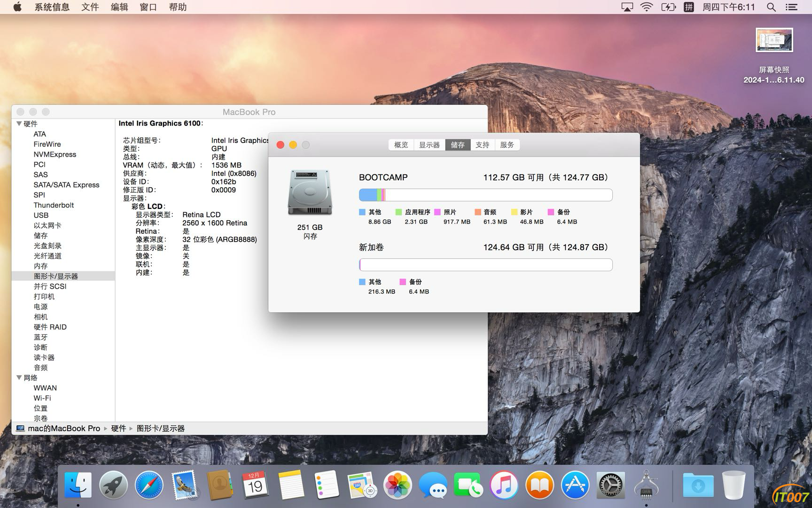Click Intel Iris Graphics 6100 heading
The height and width of the screenshot is (508, 812).
[161, 123]
